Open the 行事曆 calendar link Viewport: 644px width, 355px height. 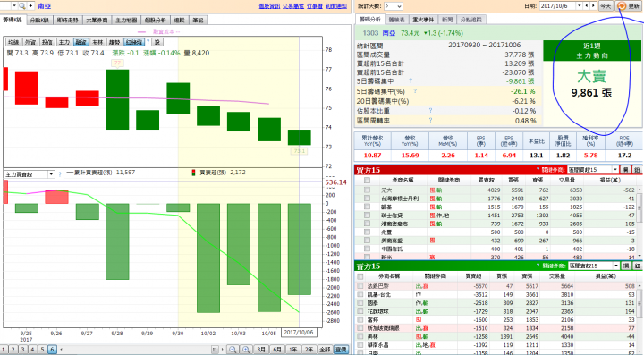[x=315, y=6]
